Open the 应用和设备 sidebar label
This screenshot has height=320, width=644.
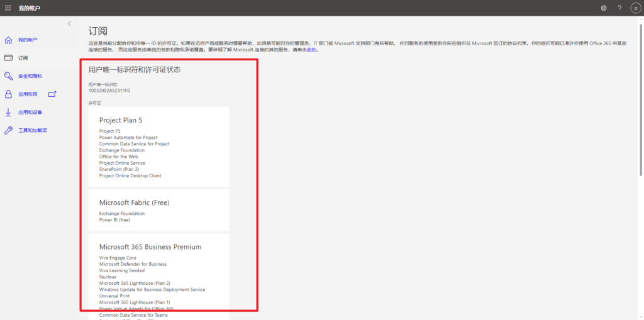tap(30, 113)
